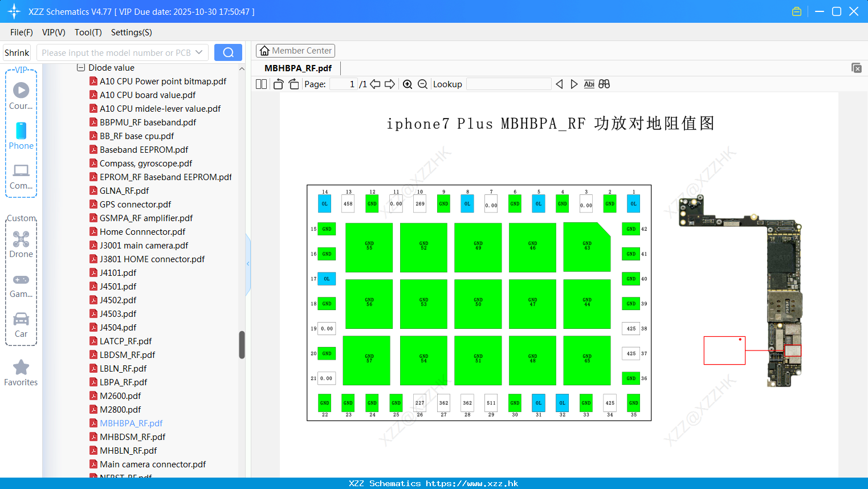Toggle the two-page layout view icon

coord(262,84)
